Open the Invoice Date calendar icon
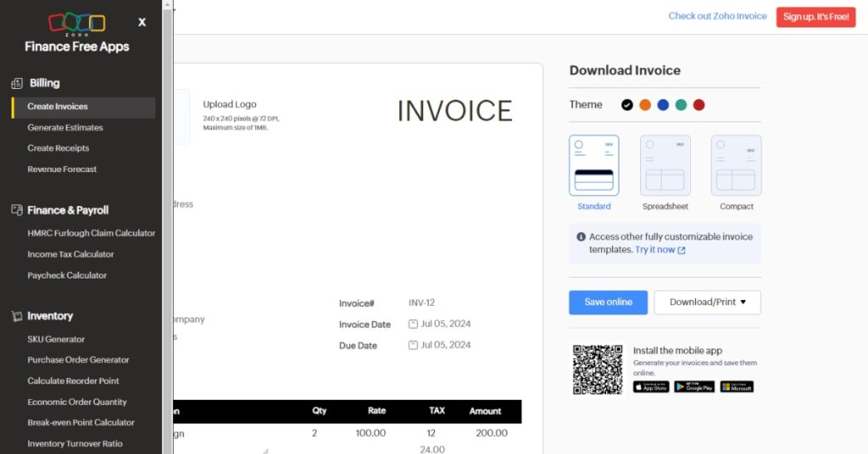 click(x=413, y=324)
